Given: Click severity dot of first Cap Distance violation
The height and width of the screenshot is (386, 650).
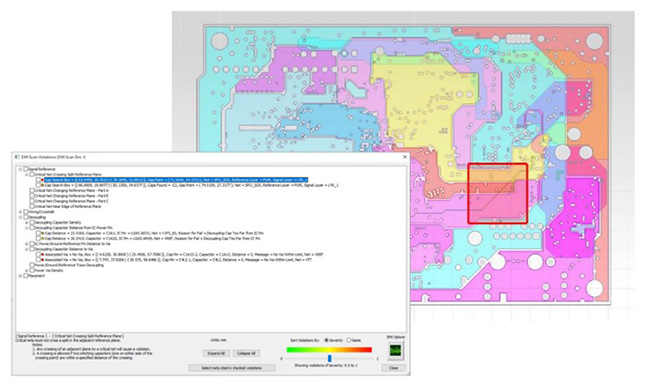Looking at the screenshot, I should 42,233.
